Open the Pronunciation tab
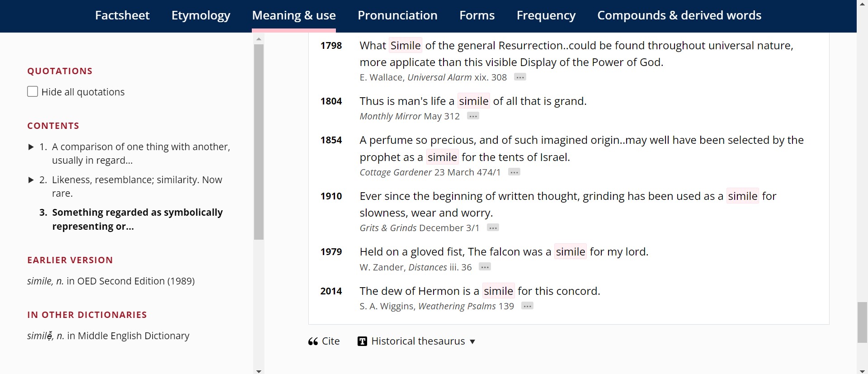868x374 pixels. pos(397,15)
